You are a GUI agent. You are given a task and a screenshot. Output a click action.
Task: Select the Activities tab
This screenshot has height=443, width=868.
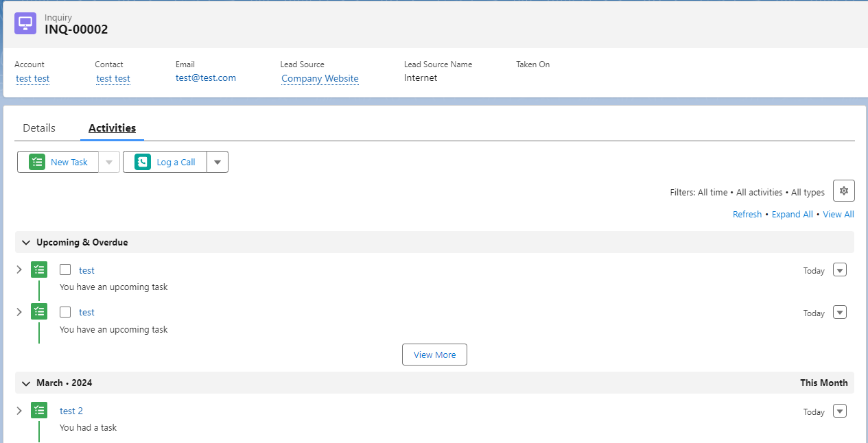click(x=112, y=128)
